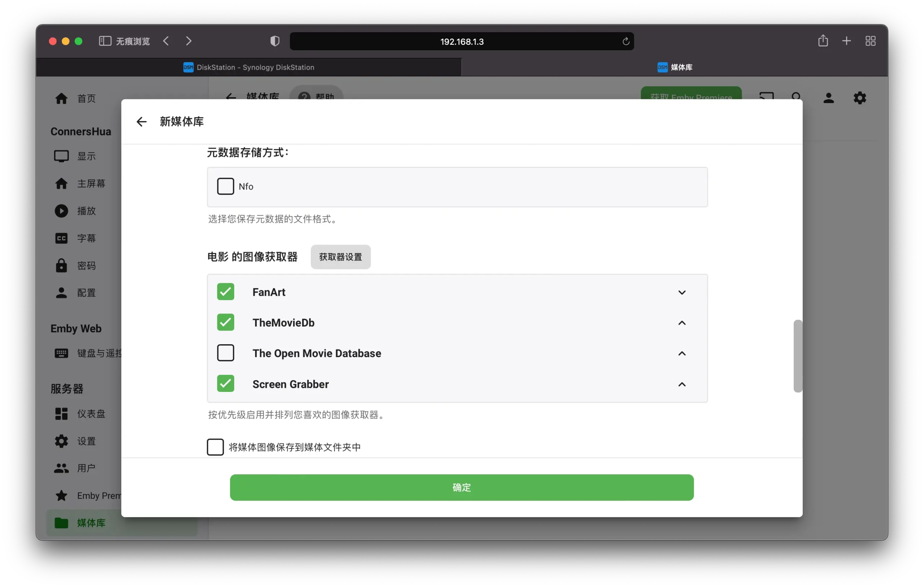Uncheck the TheMovieDb image fetcher

point(225,323)
